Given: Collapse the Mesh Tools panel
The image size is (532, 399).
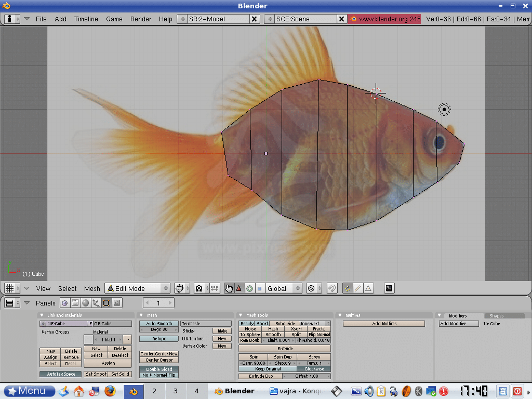Looking at the screenshot, I should coord(242,315).
